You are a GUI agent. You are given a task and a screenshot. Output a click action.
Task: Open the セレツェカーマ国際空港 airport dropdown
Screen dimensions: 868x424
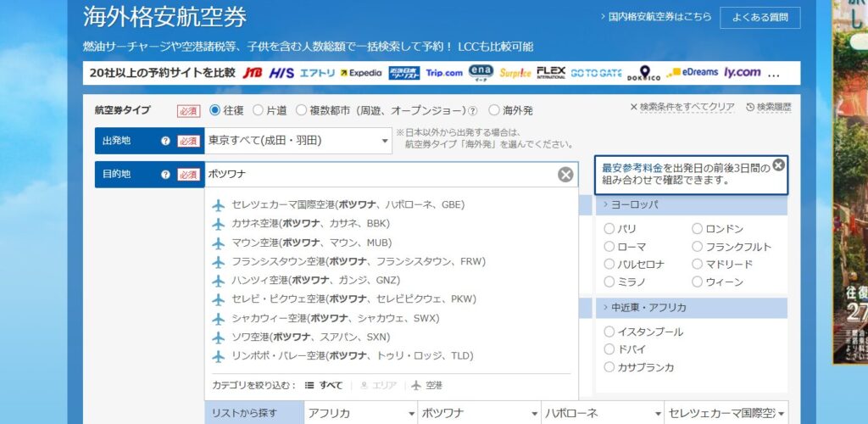(x=726, y=414)
